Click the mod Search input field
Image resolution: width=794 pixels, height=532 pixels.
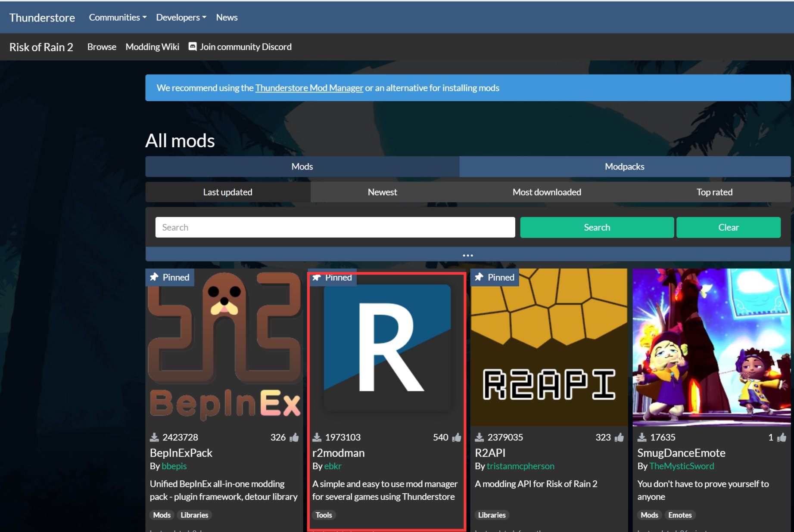[335, 227]
